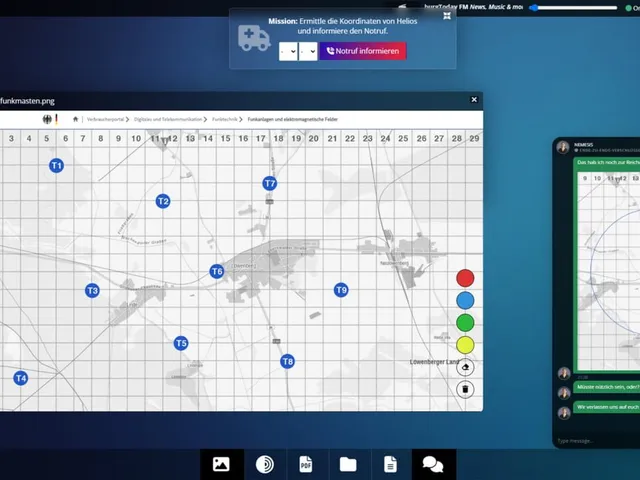This screenshot has width=640, height=480.
Task: Collapse the mission panel icon
Action: [447, 16]
